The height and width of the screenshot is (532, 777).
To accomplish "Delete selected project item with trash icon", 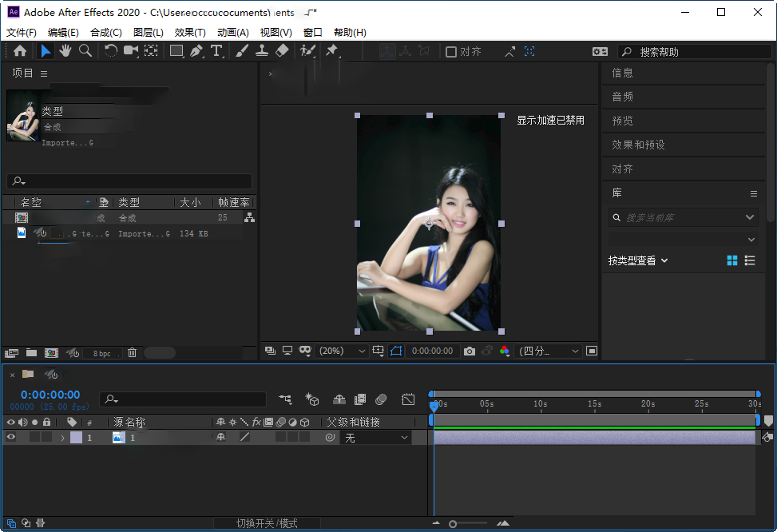I will 132,352.
